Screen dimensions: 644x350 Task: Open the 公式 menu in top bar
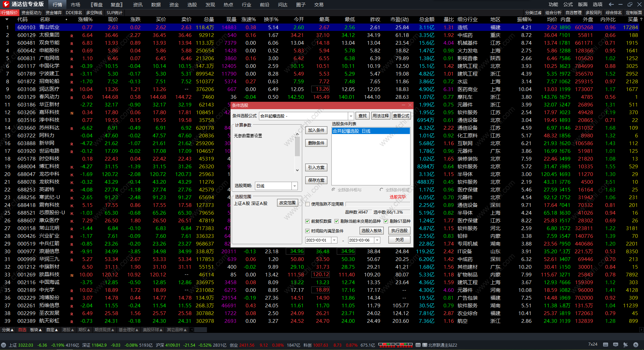568,4
